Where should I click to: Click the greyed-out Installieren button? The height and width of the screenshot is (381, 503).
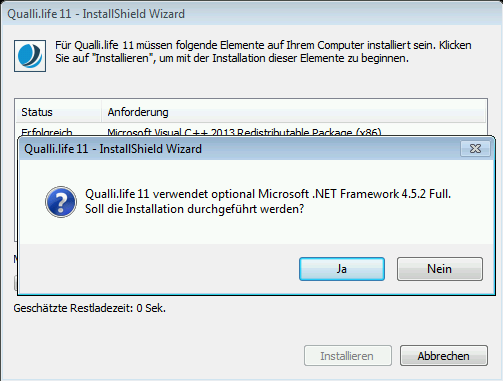coord(348,356)
